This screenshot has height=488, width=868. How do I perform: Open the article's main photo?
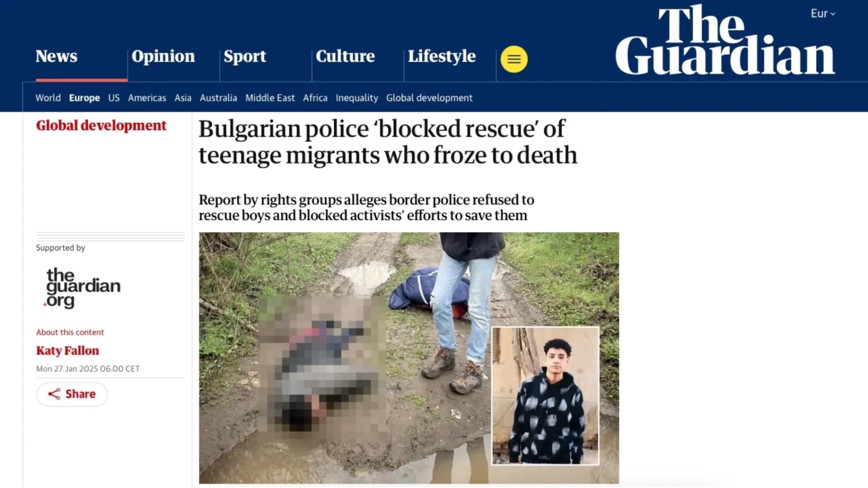[x=409, y=358]
